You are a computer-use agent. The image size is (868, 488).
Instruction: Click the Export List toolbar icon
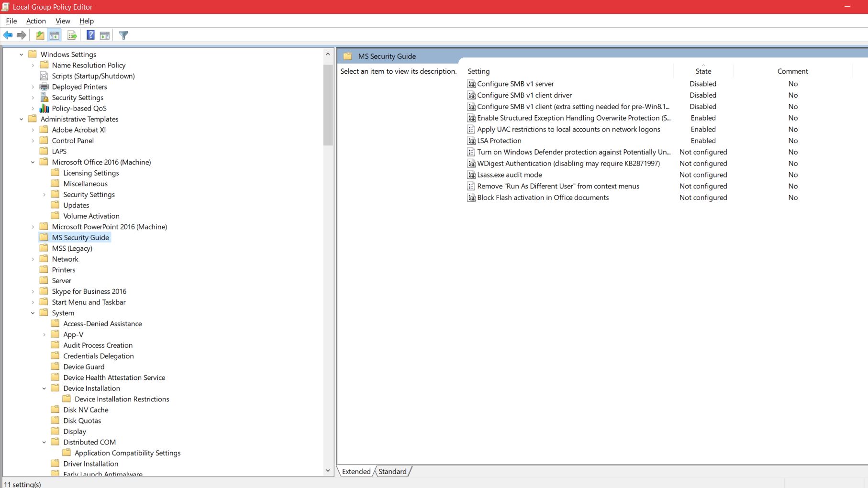point(72,35)
